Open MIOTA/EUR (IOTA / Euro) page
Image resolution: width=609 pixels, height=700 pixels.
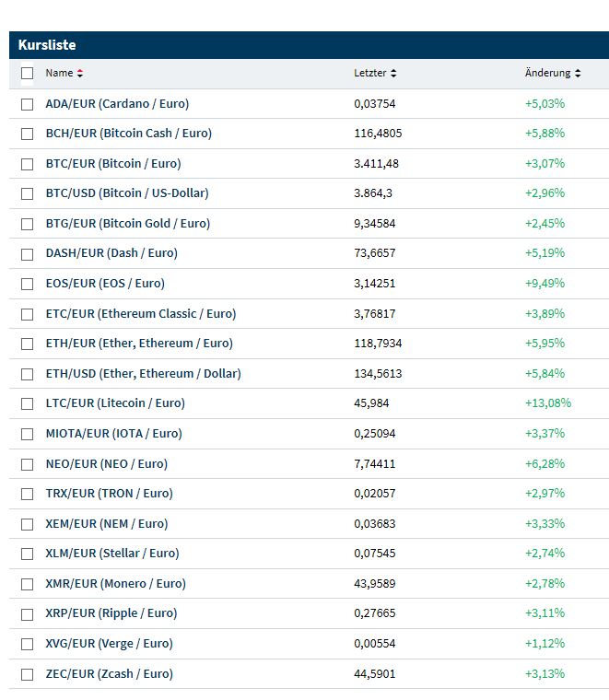pyautogui.click(x=113, y=433)
